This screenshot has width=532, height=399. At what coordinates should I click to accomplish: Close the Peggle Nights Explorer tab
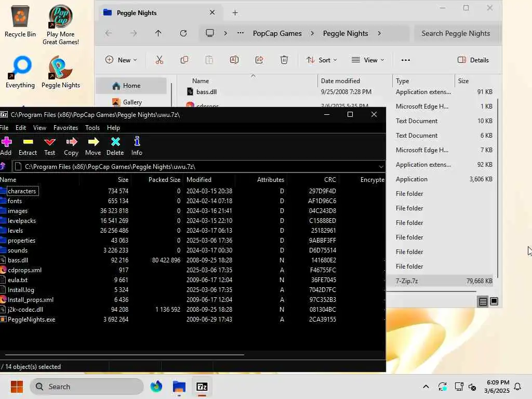click(x=212, y=12)
